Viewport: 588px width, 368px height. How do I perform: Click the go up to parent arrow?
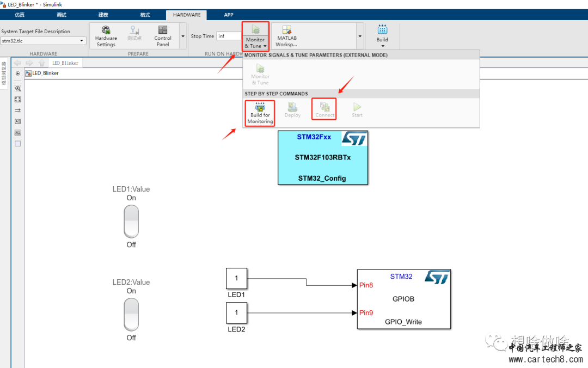[41, 63]
